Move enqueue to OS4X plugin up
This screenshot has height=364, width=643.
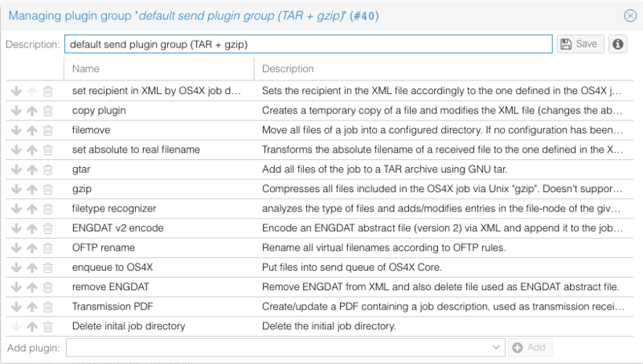pyautogui.click(x=32, y=267)
